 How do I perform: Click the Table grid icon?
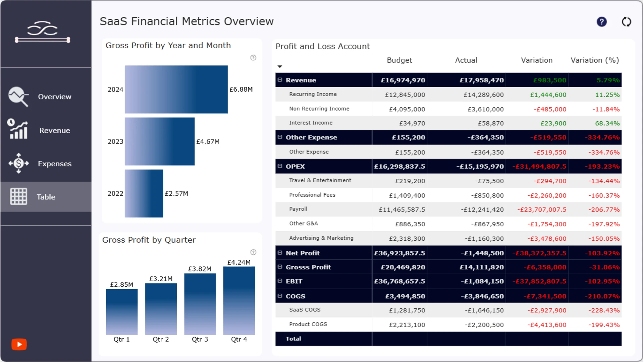[x=18, y=196]
